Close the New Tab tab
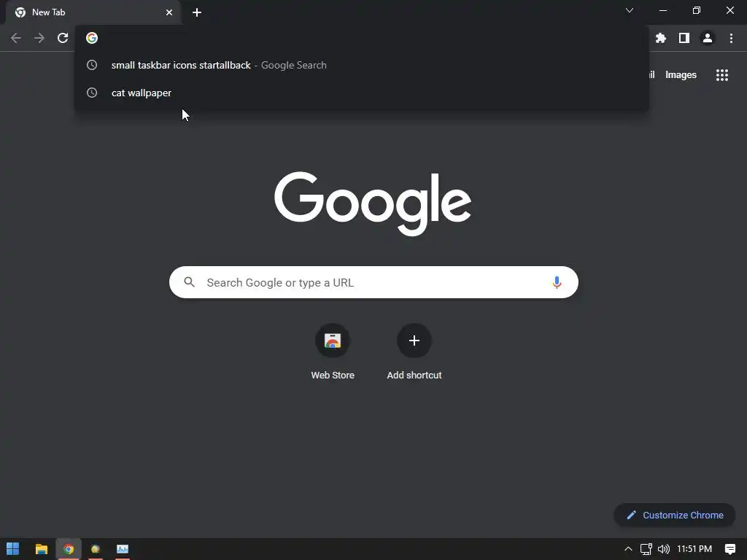Image resolution: width=747 pixels, height=560 pixels. coord(169,12)
